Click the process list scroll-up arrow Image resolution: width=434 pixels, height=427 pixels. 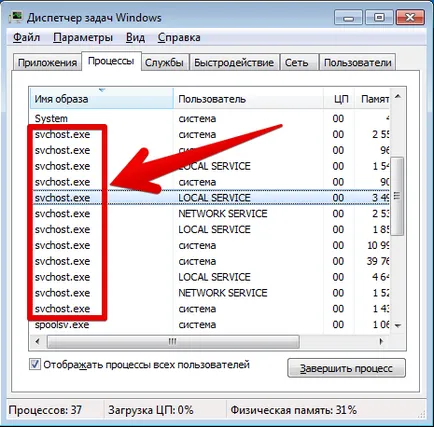[x=398, y=97]
